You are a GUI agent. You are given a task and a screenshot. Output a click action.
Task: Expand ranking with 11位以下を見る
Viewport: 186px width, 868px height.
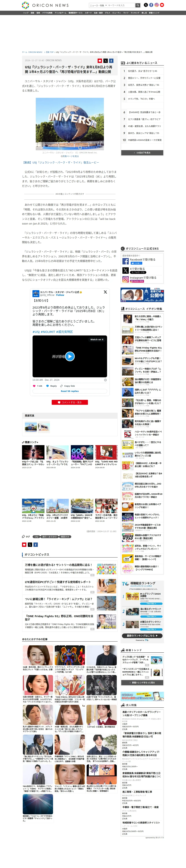pos(142,153)
